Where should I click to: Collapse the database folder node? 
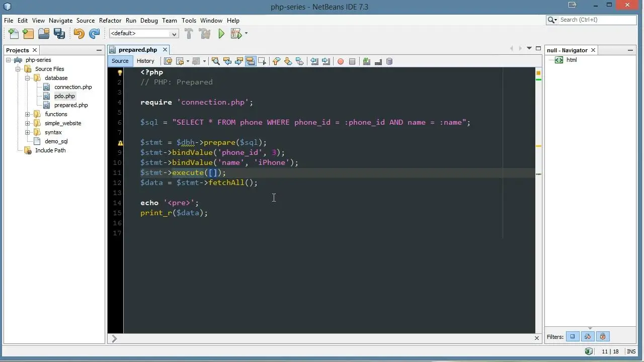pos(28,78)
